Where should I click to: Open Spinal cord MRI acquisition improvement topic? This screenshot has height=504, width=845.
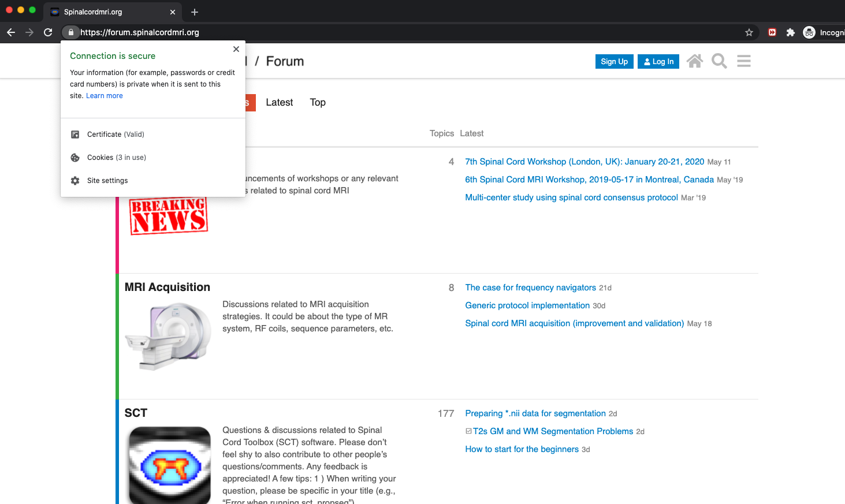(574, 323)
